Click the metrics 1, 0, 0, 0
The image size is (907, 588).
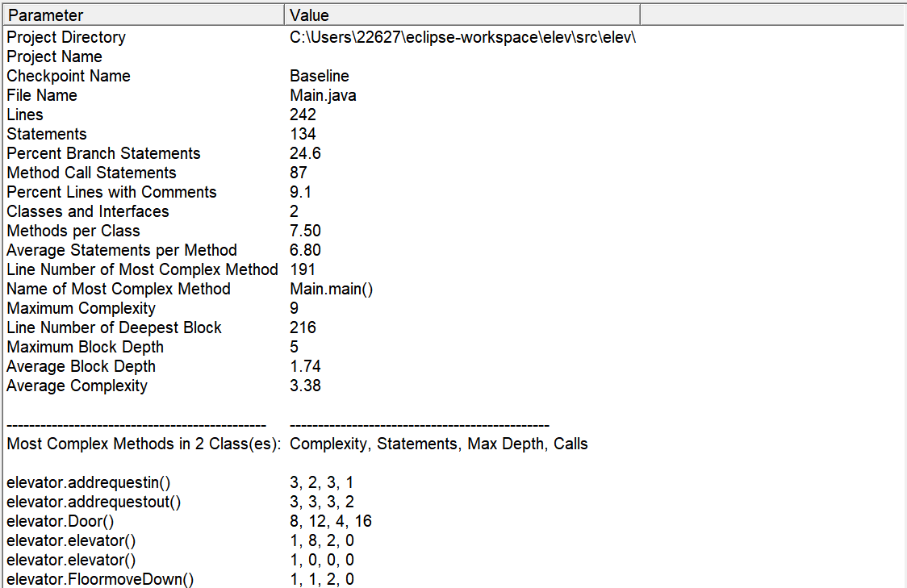322,561
